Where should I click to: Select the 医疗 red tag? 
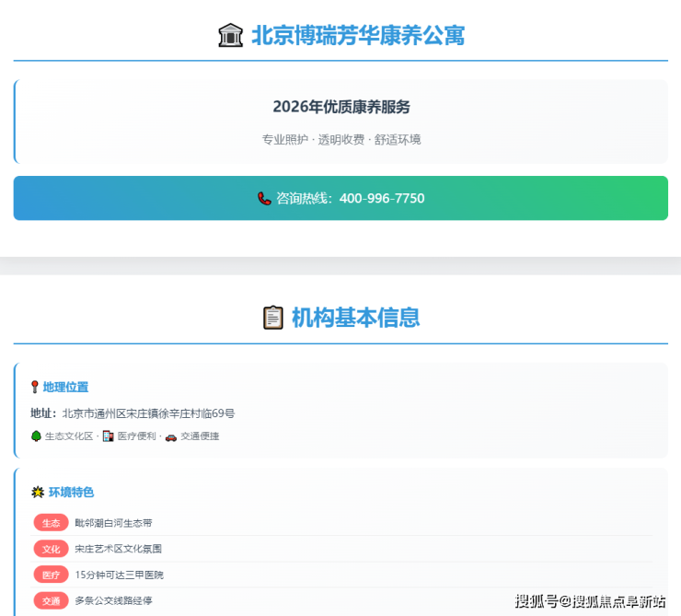[51, 575]
